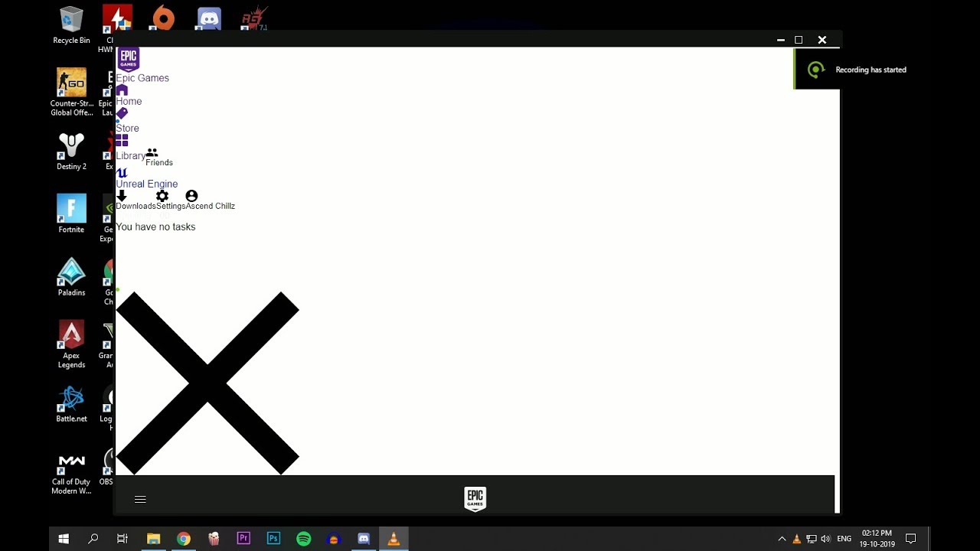The image size is (980, 551).
Task: Open the Action Center notifications icon
Action: 911,539
